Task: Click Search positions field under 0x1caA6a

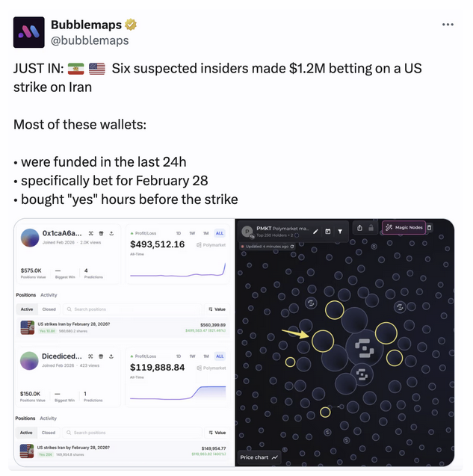Action: (x=132, y=309)
